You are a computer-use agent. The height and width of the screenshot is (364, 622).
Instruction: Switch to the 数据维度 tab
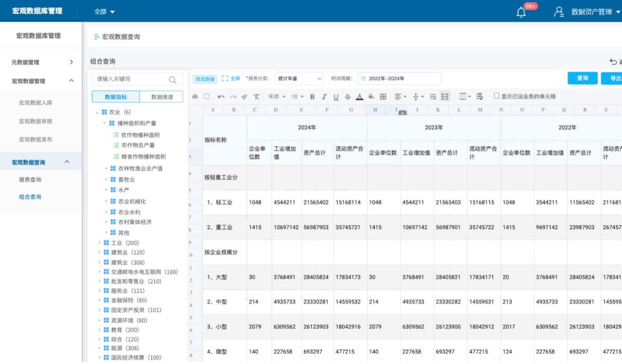point(161,97)
